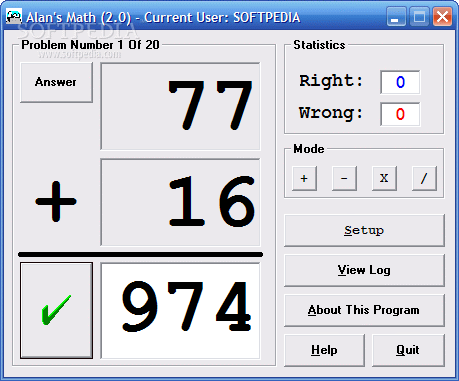Screen dimensions: 459x381
Task: Select addition mode plus button
Action: point(304,178)
